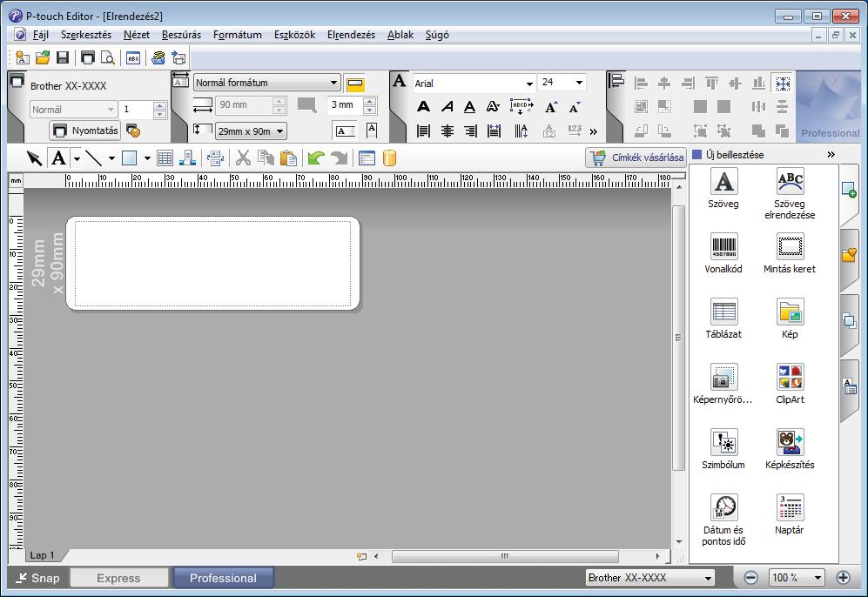
Task: Select the arrow pointer tool
Action: [x=34, y=158]
